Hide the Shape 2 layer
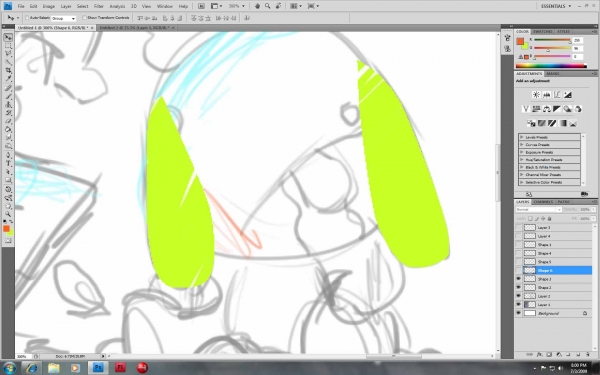This screenshot has width=600, height=375. 518,287
